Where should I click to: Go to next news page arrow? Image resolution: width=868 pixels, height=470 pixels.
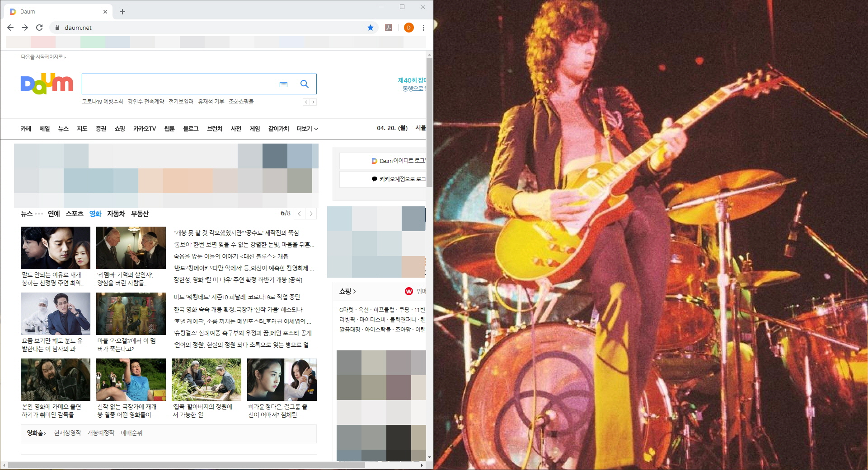point(311,214)
